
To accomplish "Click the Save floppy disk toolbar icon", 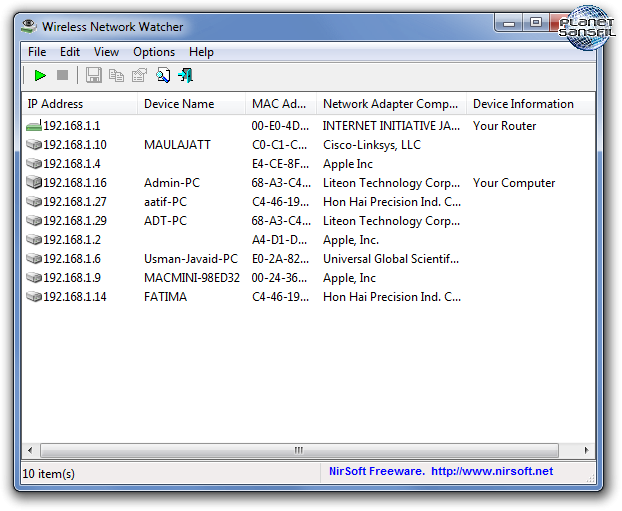I will click(94, 75).
